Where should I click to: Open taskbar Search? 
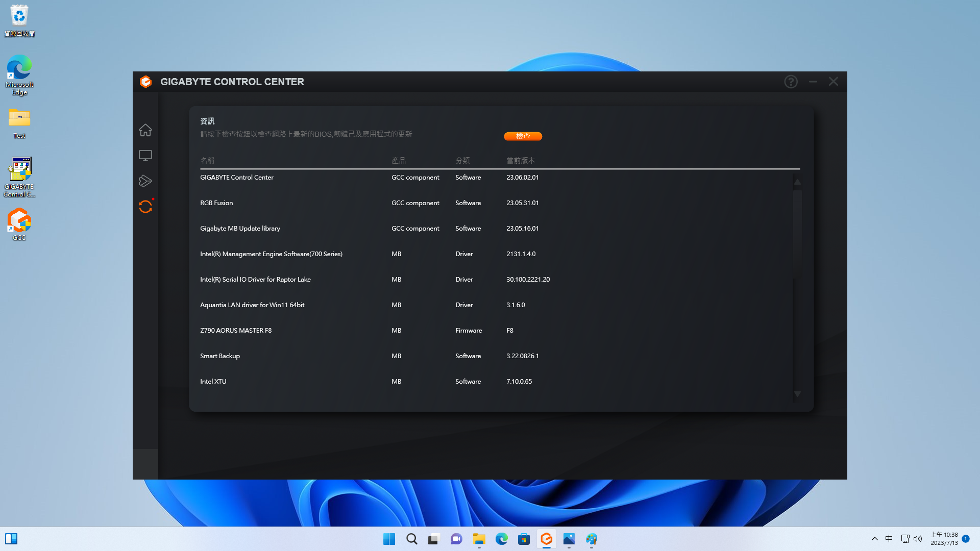point(411,539)
